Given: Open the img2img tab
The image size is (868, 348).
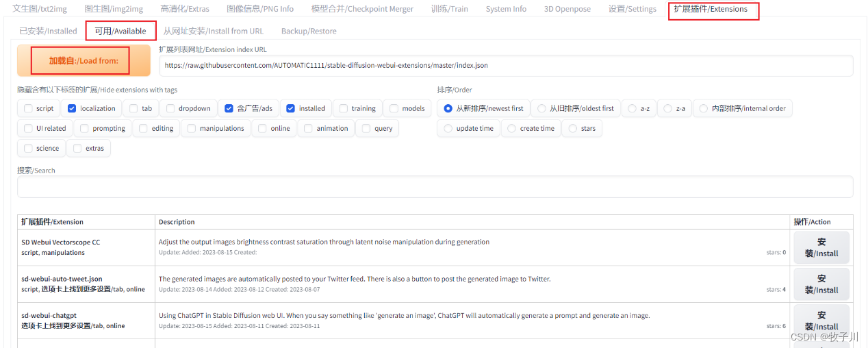Looking at the screenshot, I should pyautogui.click(x=113, y=9).
